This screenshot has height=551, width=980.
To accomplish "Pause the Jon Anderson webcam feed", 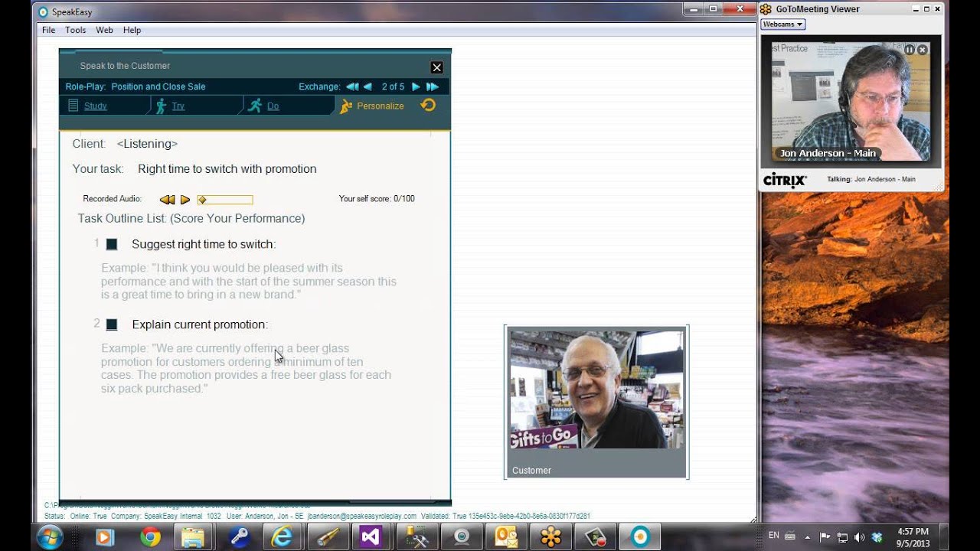I will pyautogui.click(x=910, y=50).
